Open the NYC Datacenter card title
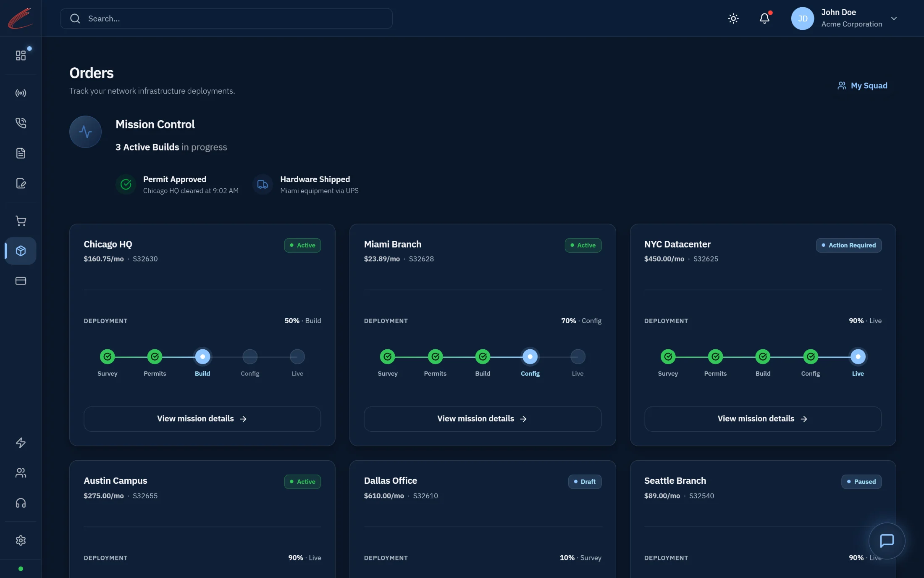924x578 pixels. coord(677,245)
